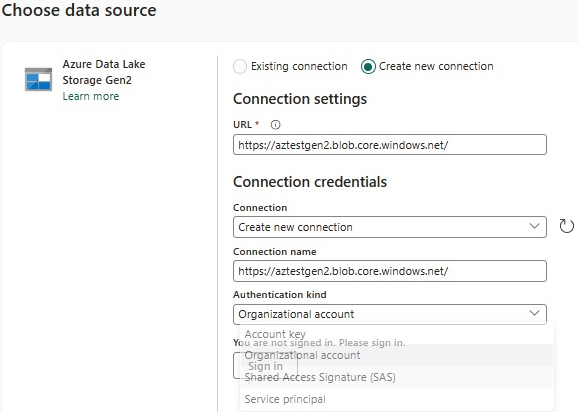This screenshot has height=412, width=578.
Task: Click the Connection name label
Action: (x=275, y=252)
